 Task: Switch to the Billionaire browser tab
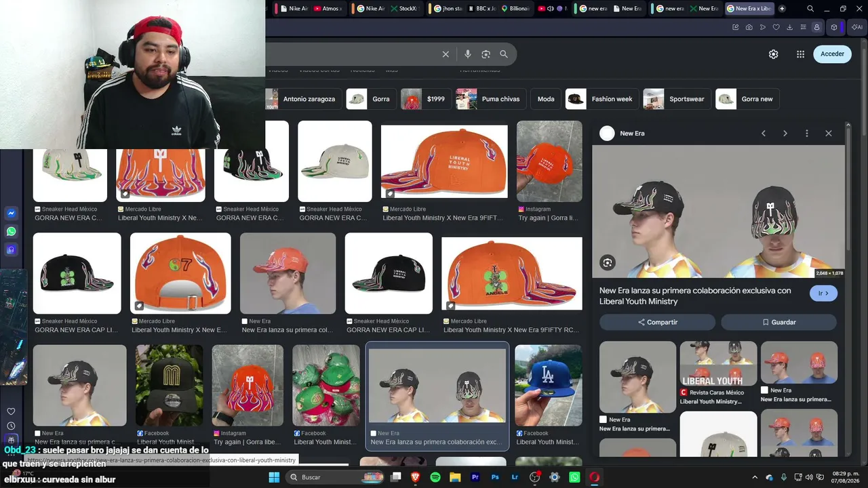coord(515,9)
